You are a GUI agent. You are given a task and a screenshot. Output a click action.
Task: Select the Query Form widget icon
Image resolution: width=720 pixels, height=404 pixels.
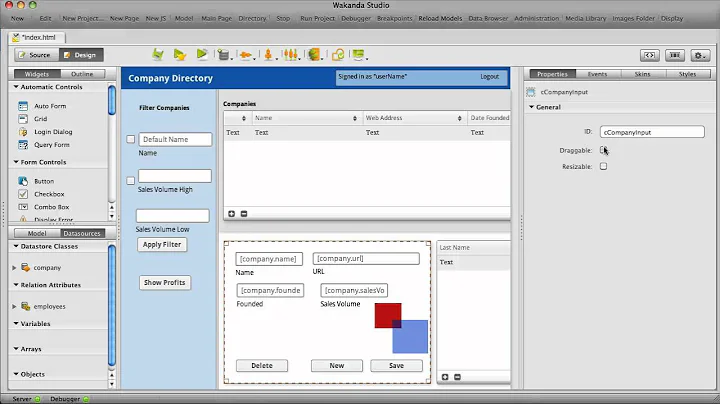23,145
